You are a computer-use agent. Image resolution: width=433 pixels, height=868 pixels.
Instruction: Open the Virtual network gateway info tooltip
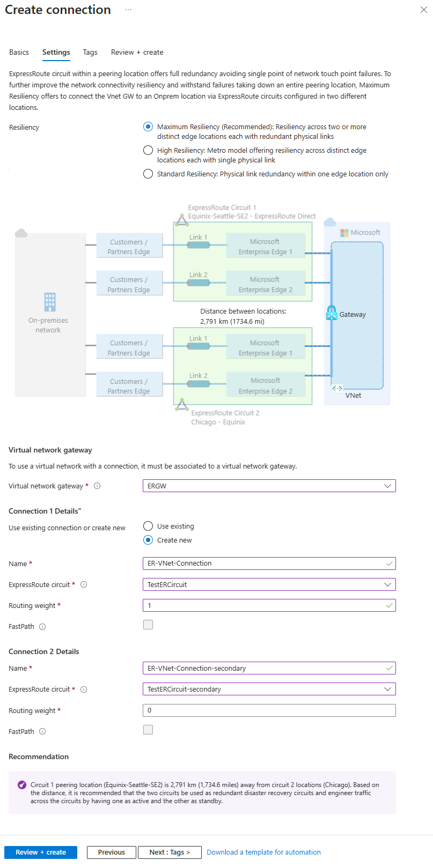coord(97,486)
